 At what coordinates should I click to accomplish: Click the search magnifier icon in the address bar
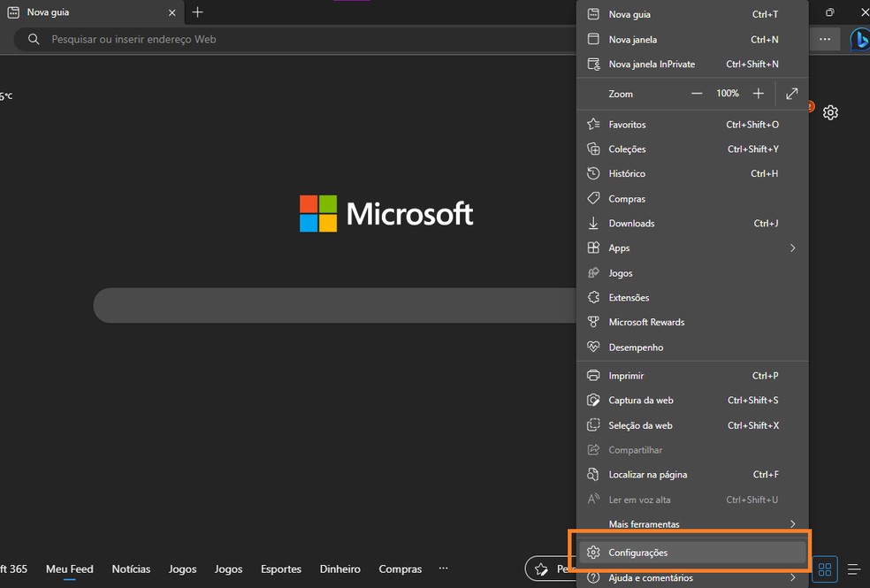click(x=34, y=40)
